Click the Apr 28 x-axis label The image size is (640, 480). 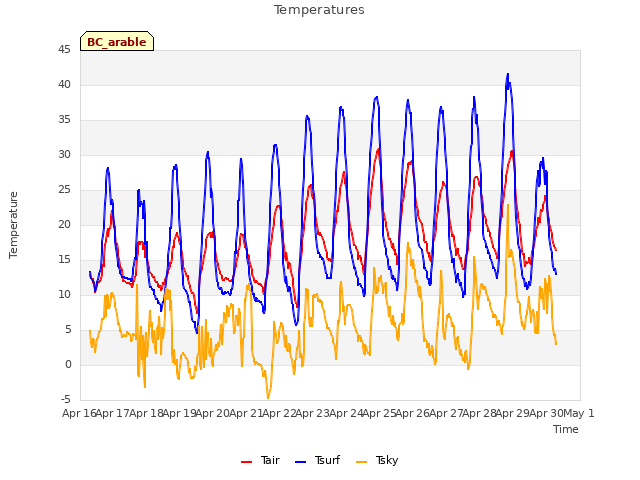pyautogui.click(x=480, y=413)
